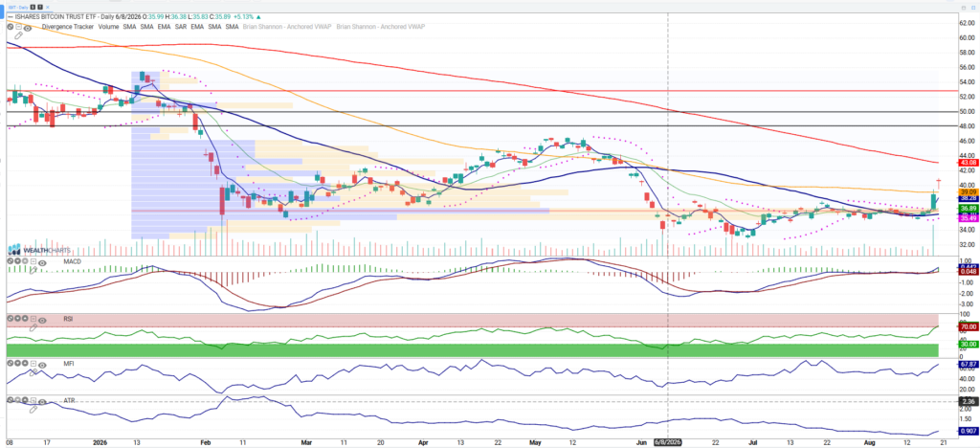Click line-style icon before ISHARES title
Screen dimensions: 980x448
pyautogui.click(x=11, y=17)
